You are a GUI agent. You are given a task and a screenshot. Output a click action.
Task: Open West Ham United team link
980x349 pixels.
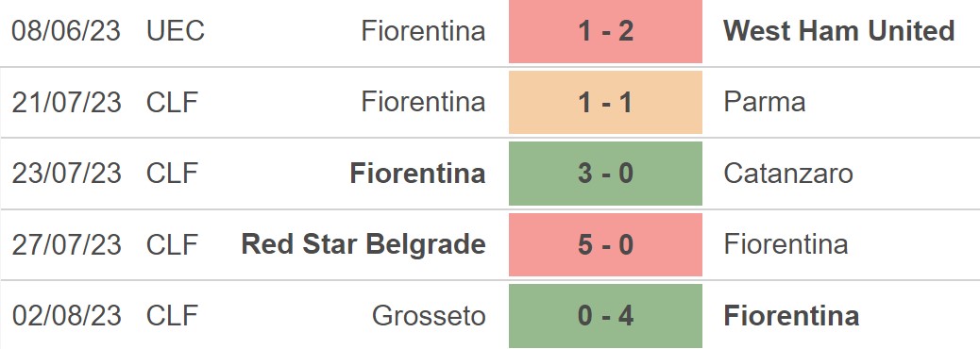(838, 30)
